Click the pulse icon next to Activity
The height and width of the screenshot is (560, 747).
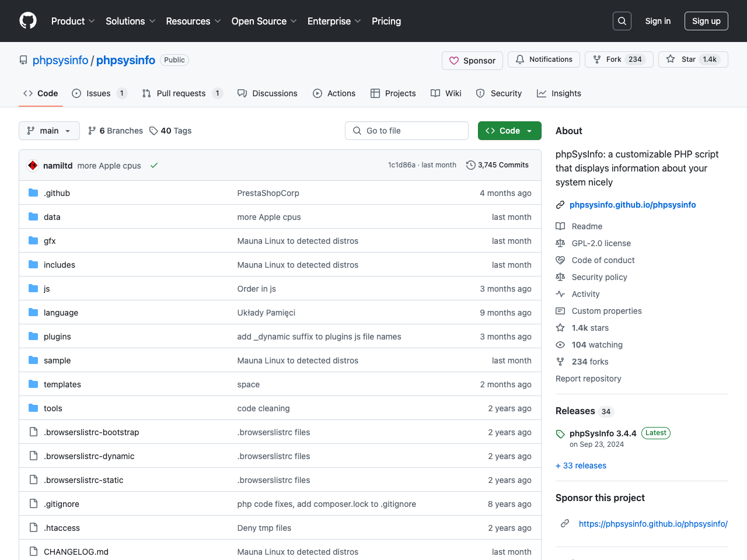[560, 294]
